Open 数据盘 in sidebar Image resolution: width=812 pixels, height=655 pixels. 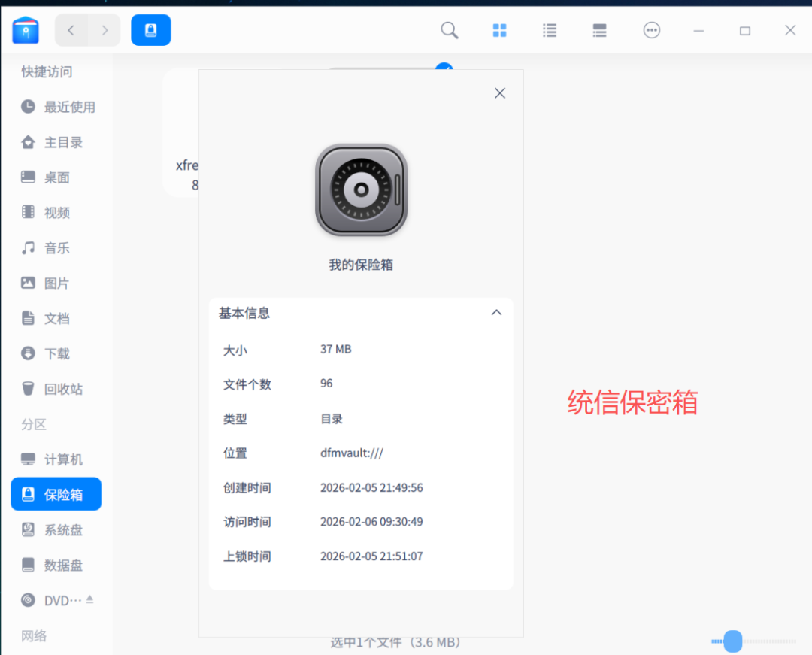click(56, 565)
